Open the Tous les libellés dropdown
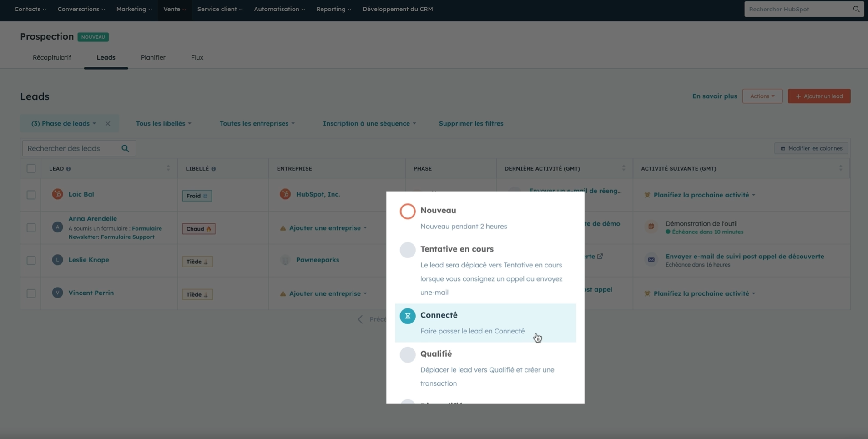868x439 pixels. pyautogui.click(x=163, y=123)
